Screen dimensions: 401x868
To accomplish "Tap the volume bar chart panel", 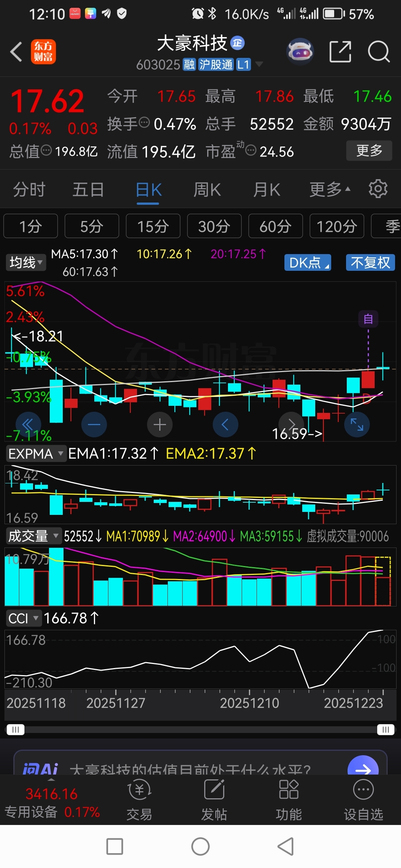I will [x=200, y=577].
